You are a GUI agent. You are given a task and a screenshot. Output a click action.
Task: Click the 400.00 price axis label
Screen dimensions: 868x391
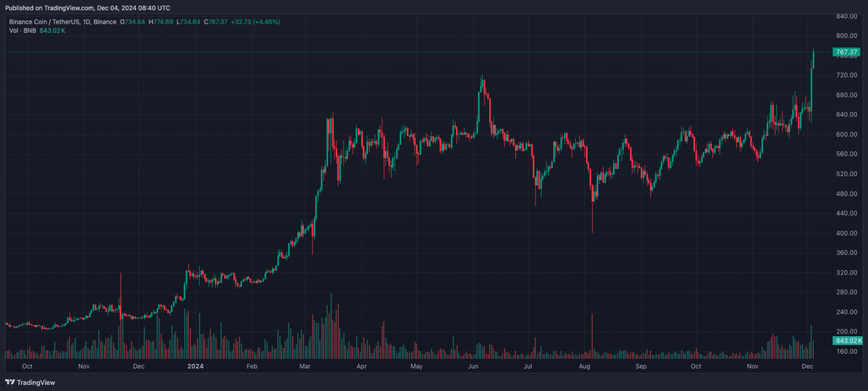[847, 233]
